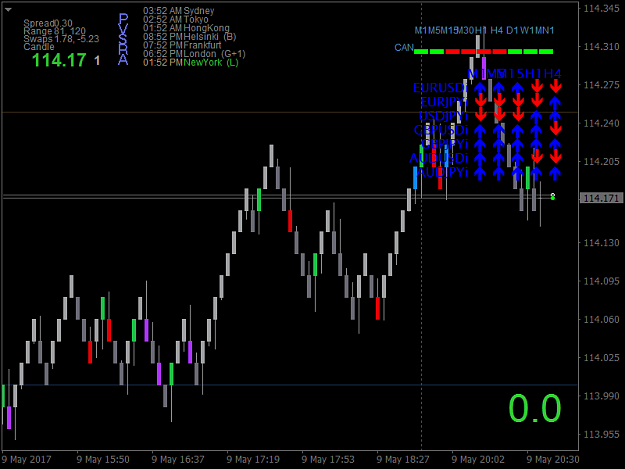Screen dimensions: 625x469
Task: Click the EURJPYi H4 blue up arrow
Action: (x=555, y=102)
